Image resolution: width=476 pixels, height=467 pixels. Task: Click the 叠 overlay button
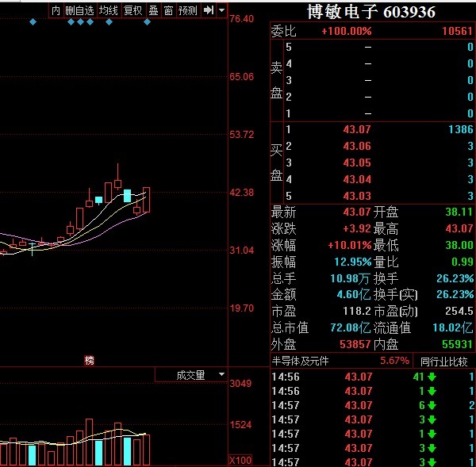154,10
